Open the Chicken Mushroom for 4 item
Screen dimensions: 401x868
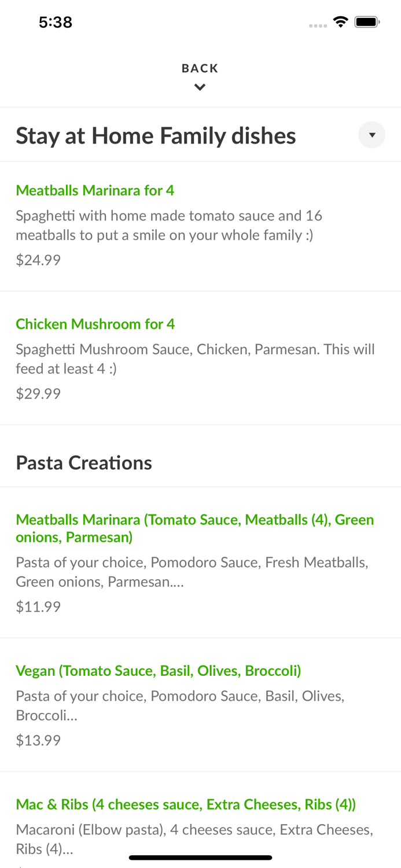pyautogui.click(x=95, y=324)
